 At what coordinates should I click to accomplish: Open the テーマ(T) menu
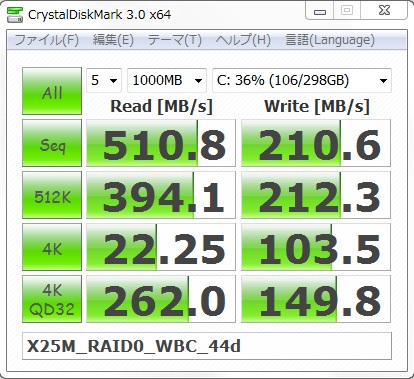coord(175,40)
